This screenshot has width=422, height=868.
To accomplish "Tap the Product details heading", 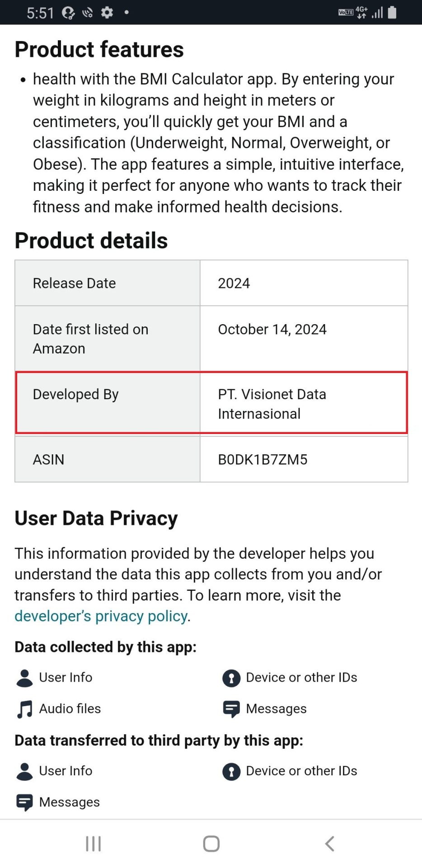I will [91, 241].
